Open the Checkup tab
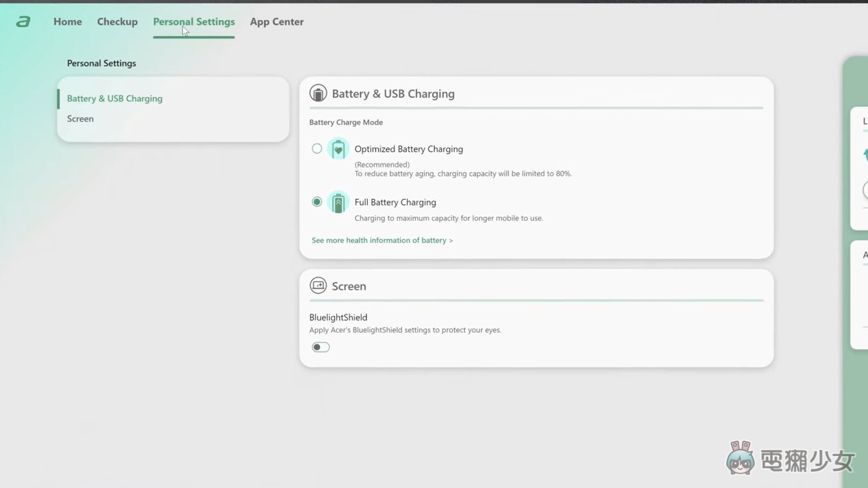 (118, 22)
